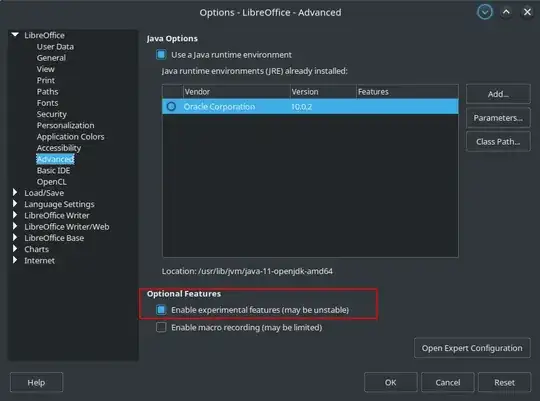Close the Options dialog window
Viewport: 540px width, 401px height.
(x=527, y=12)
